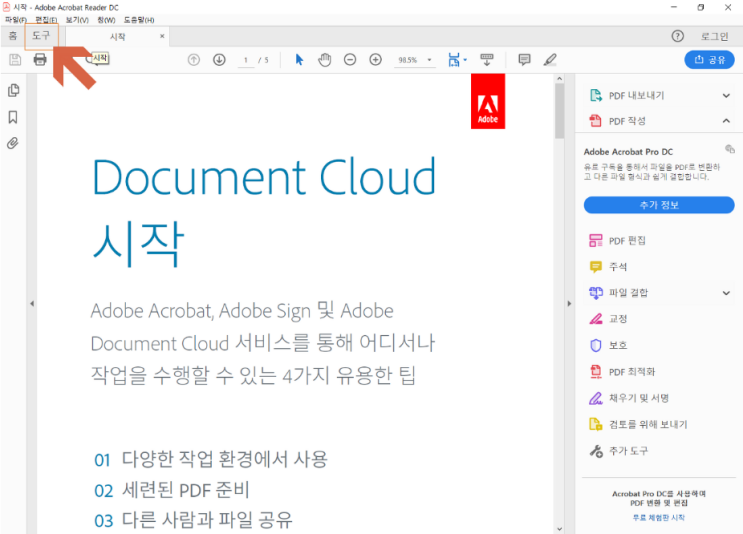The width and height of the screenshot is (743, 534).
Task: Open the 창(W) menu
Action: [106, 20]
